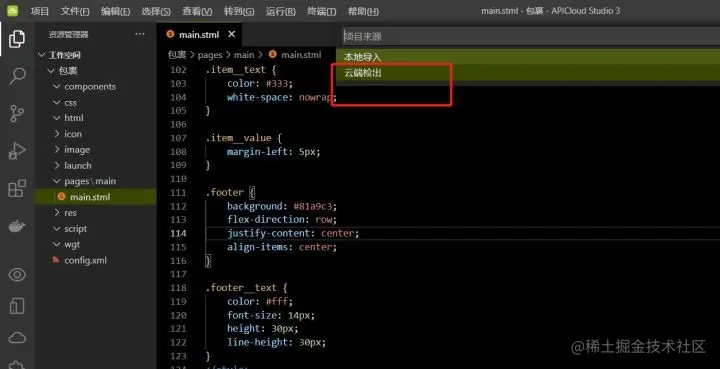Open the 选择(S) menu
The image size is (720, 369).
coord(156,11)
